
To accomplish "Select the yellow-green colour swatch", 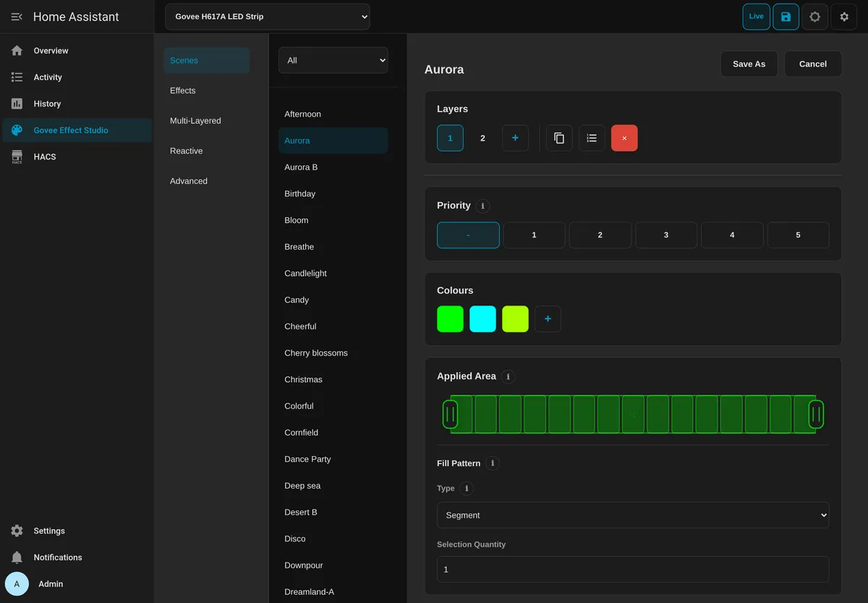I will coord(515,319).
